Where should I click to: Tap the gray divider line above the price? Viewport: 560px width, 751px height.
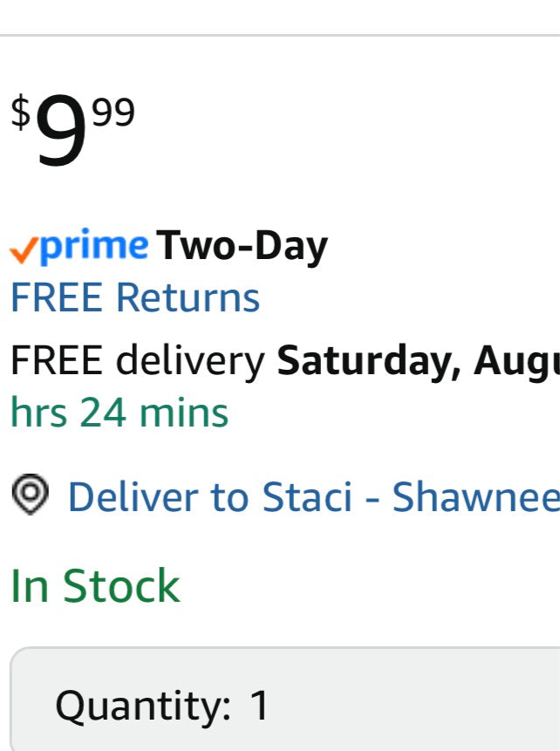pos(280,35)
